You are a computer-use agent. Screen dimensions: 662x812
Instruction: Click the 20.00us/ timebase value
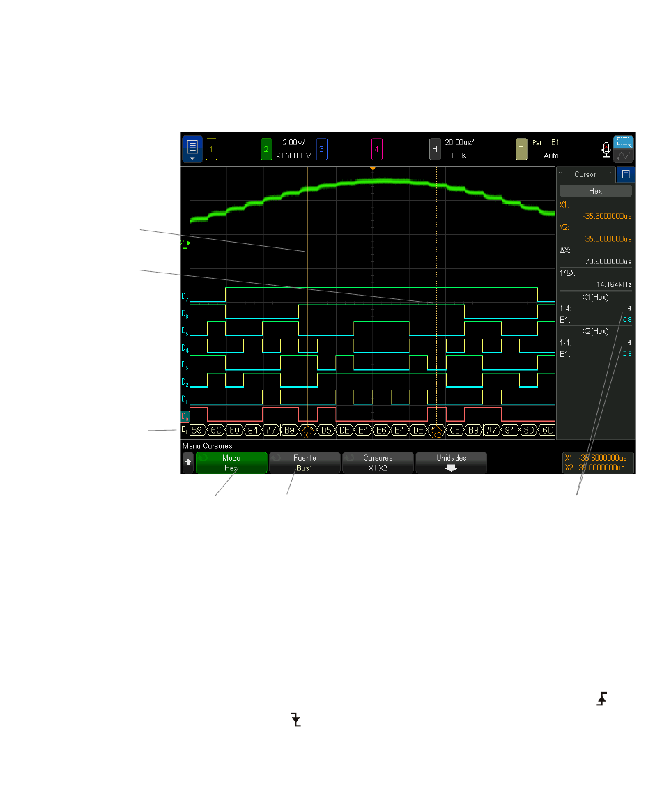pos(460,142)
